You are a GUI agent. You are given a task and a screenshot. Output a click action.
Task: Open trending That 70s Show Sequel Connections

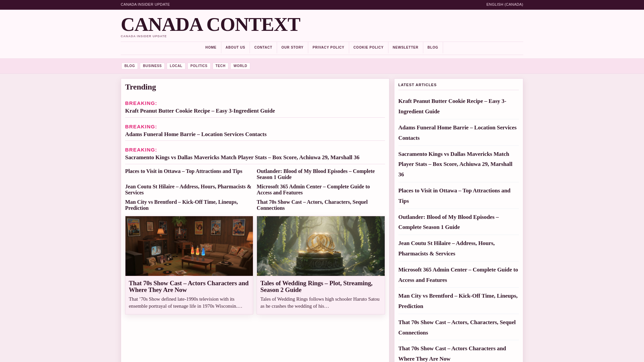tap(312, 205)
